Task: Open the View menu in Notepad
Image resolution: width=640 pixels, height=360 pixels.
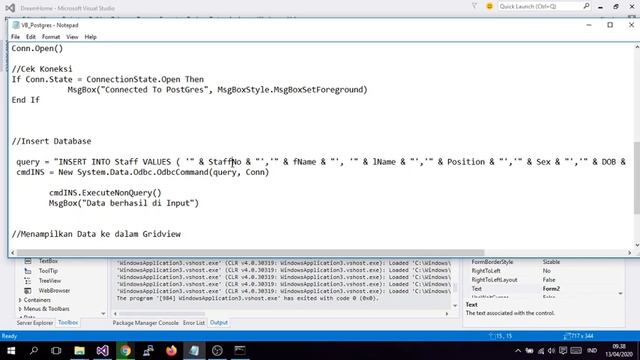Action: point(72,37)
